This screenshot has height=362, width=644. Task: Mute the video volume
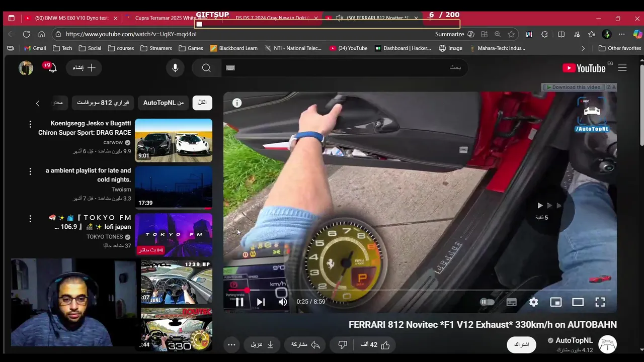click(x=283, y=302)
